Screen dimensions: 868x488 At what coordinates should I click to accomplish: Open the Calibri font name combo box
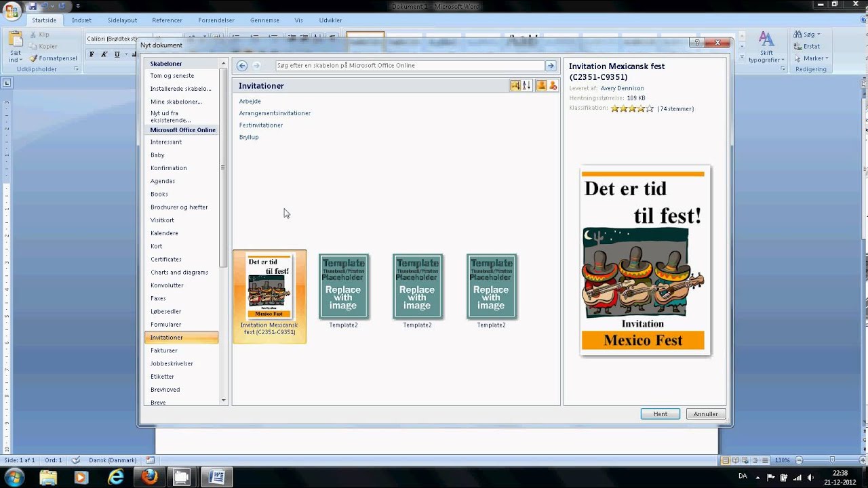112,39
